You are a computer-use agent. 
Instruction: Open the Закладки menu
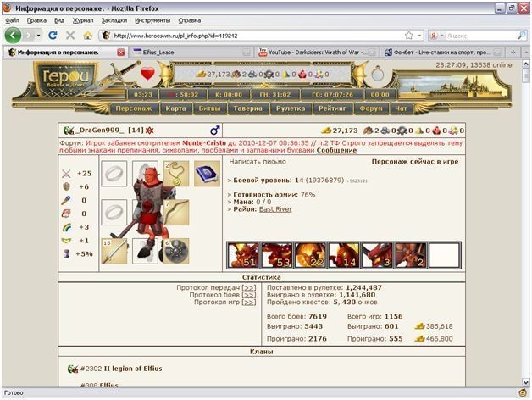click(114, 20)
